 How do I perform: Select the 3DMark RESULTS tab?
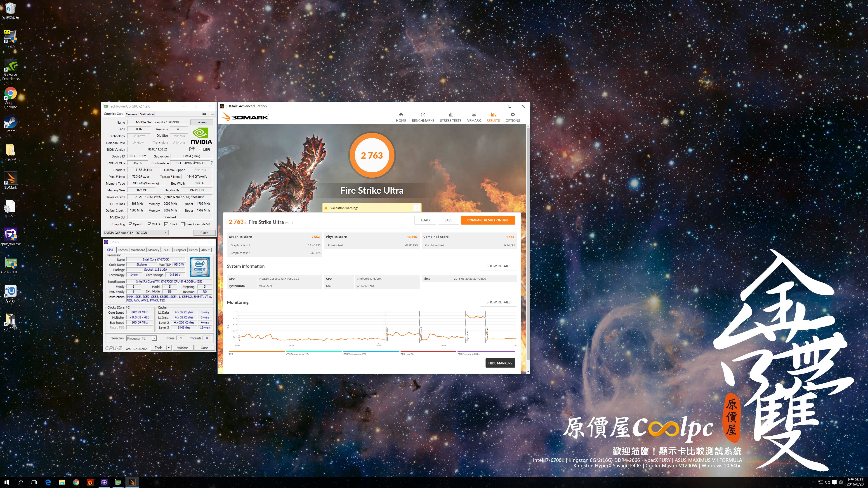tap(493, 117)
